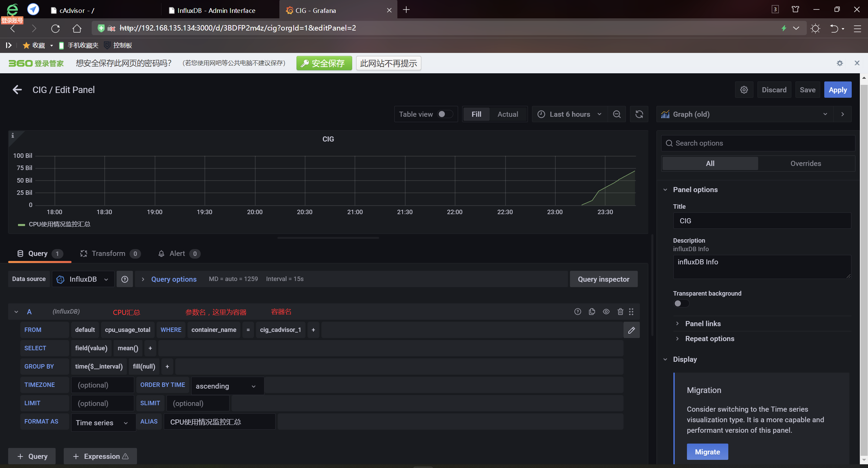Collapse the options pane chevron arrow
868x468 pixels.
843,114
